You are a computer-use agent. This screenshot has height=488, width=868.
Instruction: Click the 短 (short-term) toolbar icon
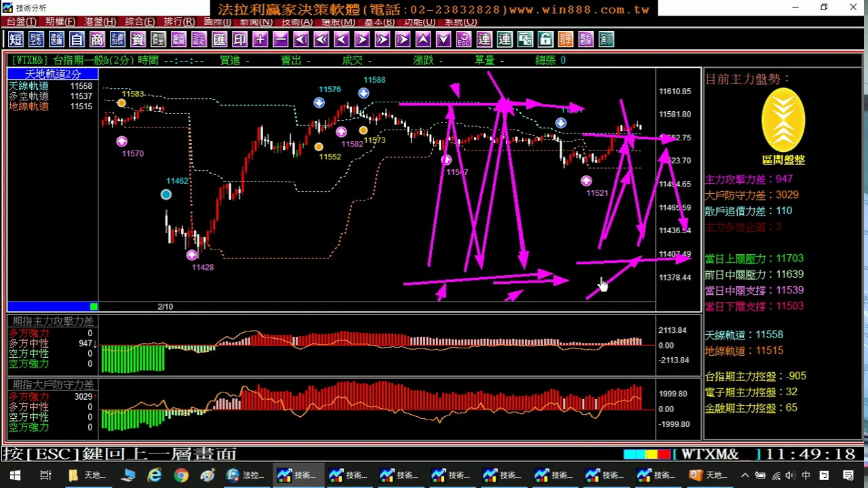tap(16, 39)
